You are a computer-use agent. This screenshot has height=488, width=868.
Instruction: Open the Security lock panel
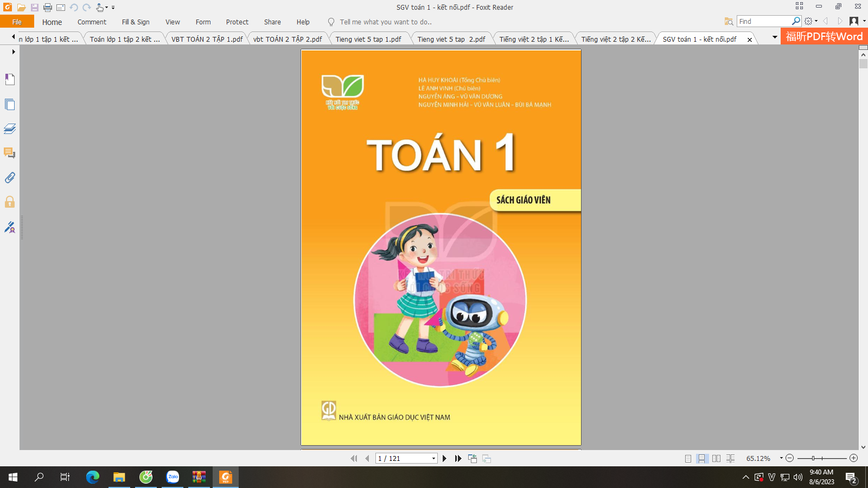[x=10, y=202]
